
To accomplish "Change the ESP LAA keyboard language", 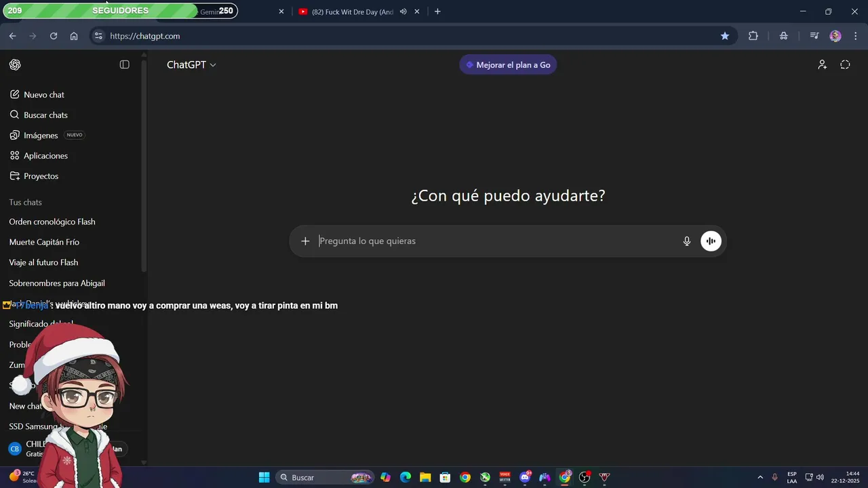I will [792, 477].
